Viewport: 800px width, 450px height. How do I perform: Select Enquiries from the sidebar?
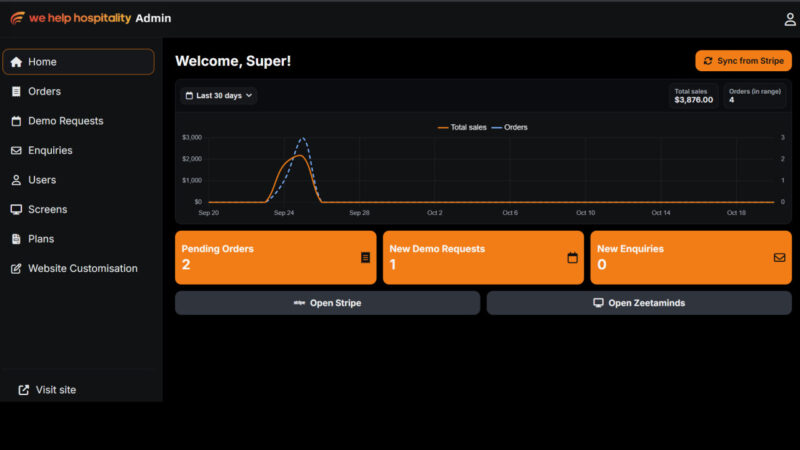point(50,151)
